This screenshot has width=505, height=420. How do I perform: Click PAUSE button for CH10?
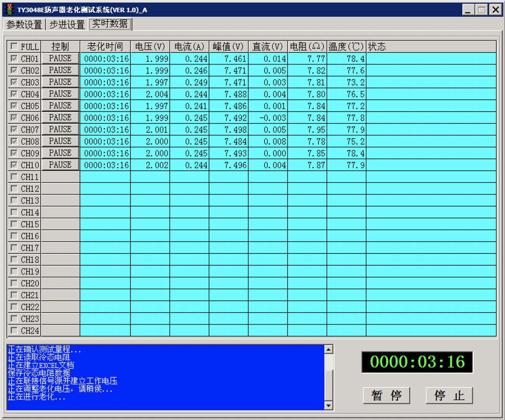pyautogui.click(x=60, y=165)
